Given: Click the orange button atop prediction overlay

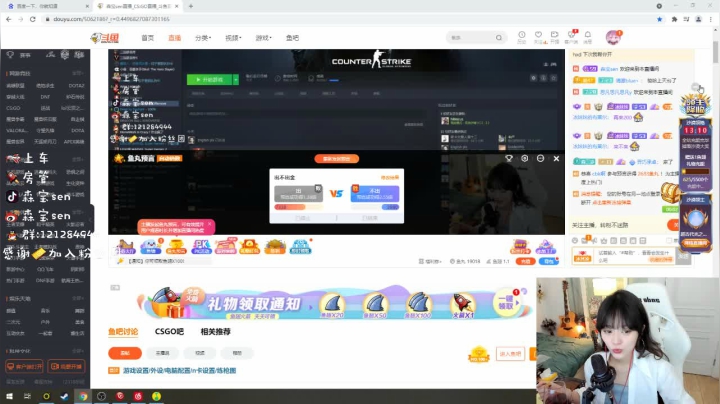Looking at the screenshot, I should coord(337,159).
